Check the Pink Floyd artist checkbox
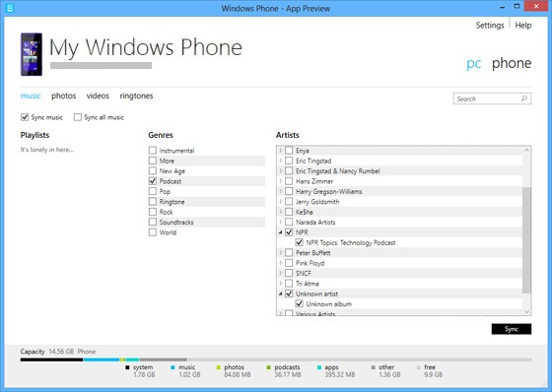 289,263
